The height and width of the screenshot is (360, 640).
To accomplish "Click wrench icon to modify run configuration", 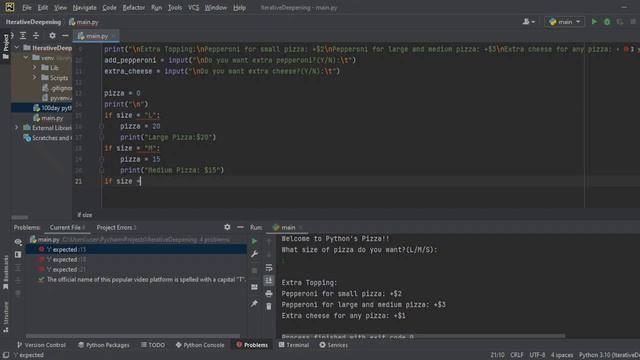I will [x=254, y=254].
